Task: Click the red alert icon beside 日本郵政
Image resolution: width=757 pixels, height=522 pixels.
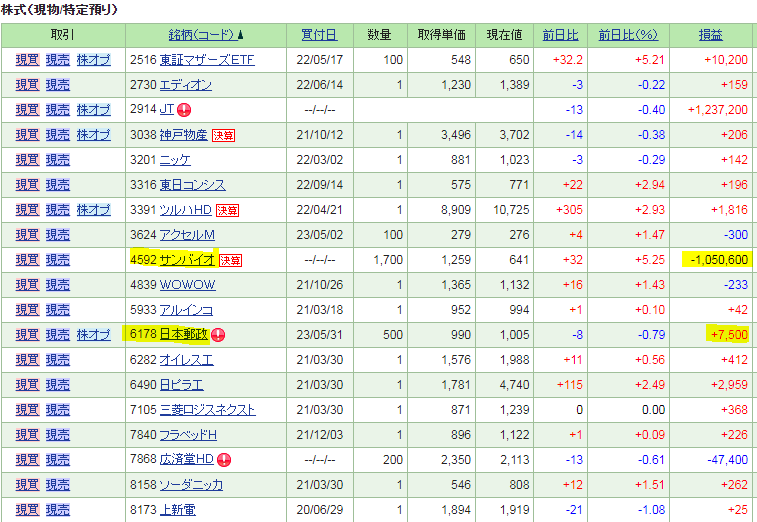Action: click(218, 335)
